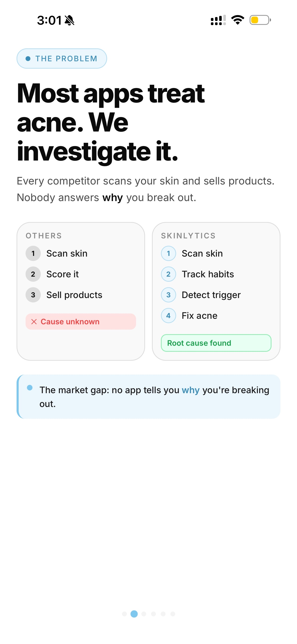Tap the red X beside Cause unknown

pyautogui.click(x=34, y=322)
